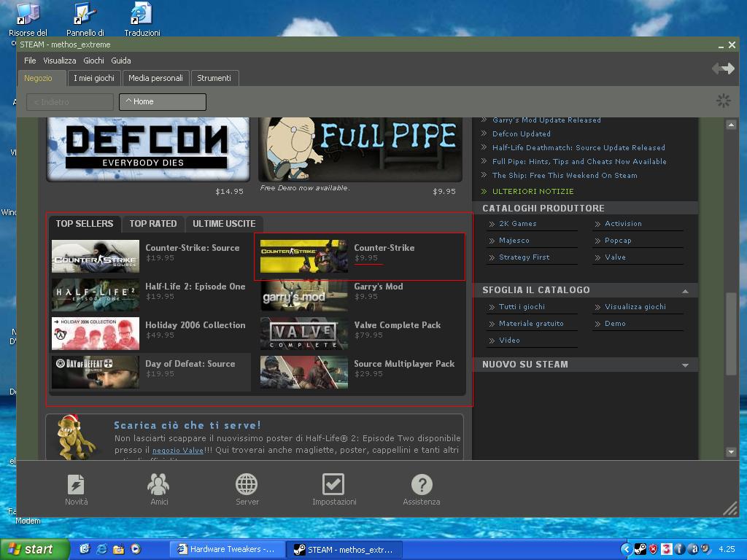Click the double-arrow mini mode icon
Viewport: 747px width, 560px height.
[723, 69]
